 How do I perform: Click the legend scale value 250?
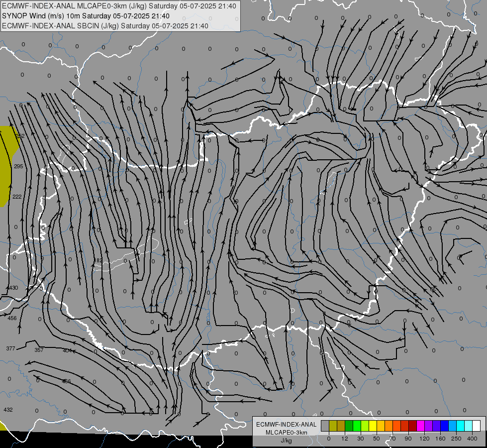pos(456,439)
